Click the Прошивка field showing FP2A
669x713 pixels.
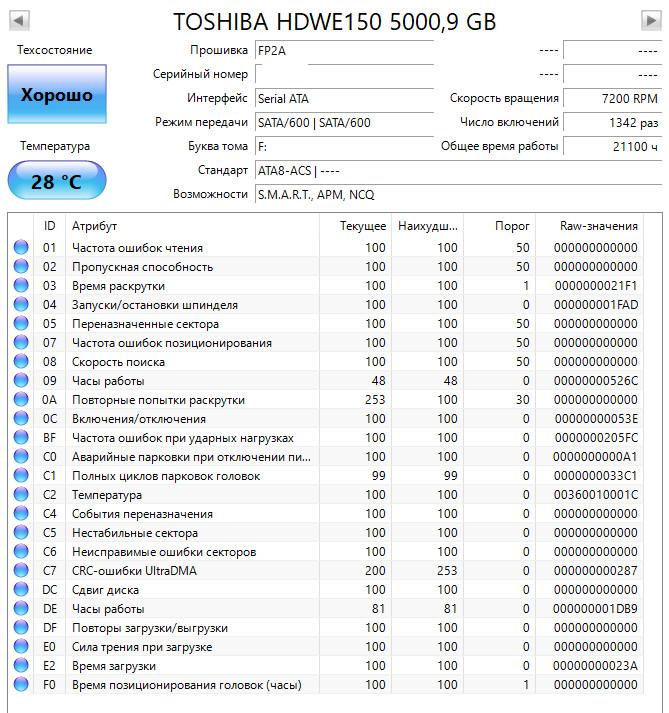tap(343, 50)
